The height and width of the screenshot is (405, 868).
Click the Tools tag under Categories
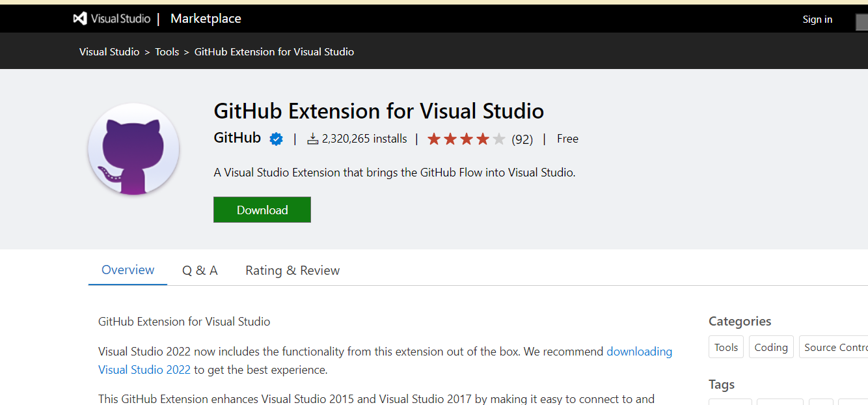[726, 348]
